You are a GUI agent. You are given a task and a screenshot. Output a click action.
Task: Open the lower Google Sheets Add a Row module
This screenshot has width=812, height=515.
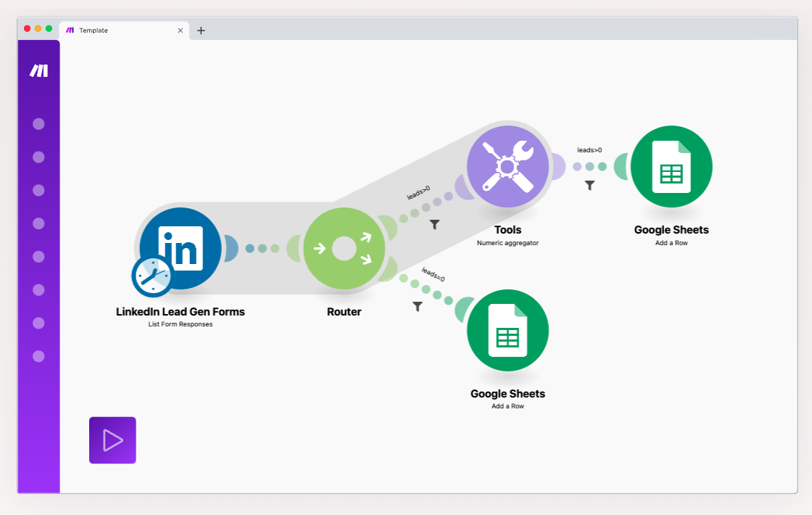[508, 330]
